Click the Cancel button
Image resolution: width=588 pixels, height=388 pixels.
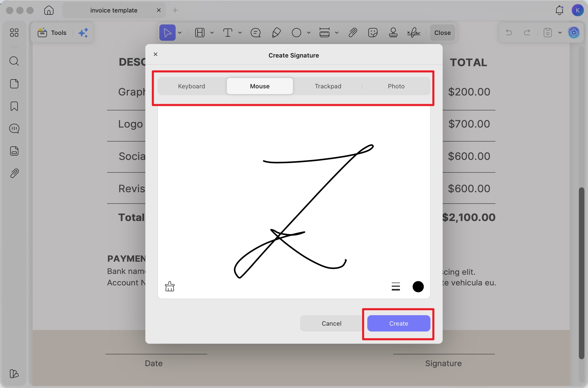coord(331,323)
